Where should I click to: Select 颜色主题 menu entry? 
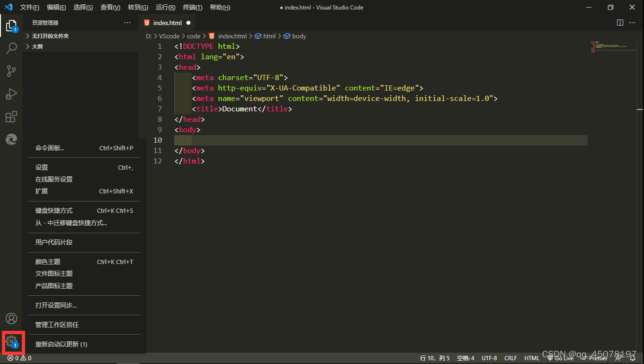tap(84, 262)
